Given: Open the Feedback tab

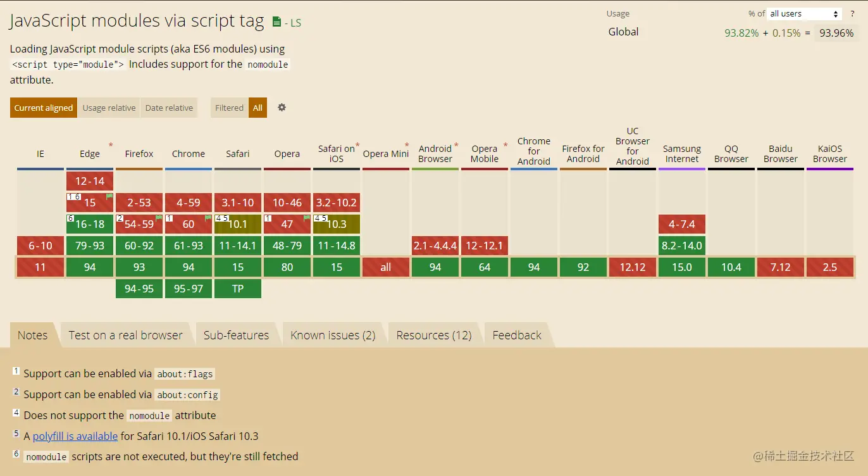Looking at the screenshot, I should point(517,335).
